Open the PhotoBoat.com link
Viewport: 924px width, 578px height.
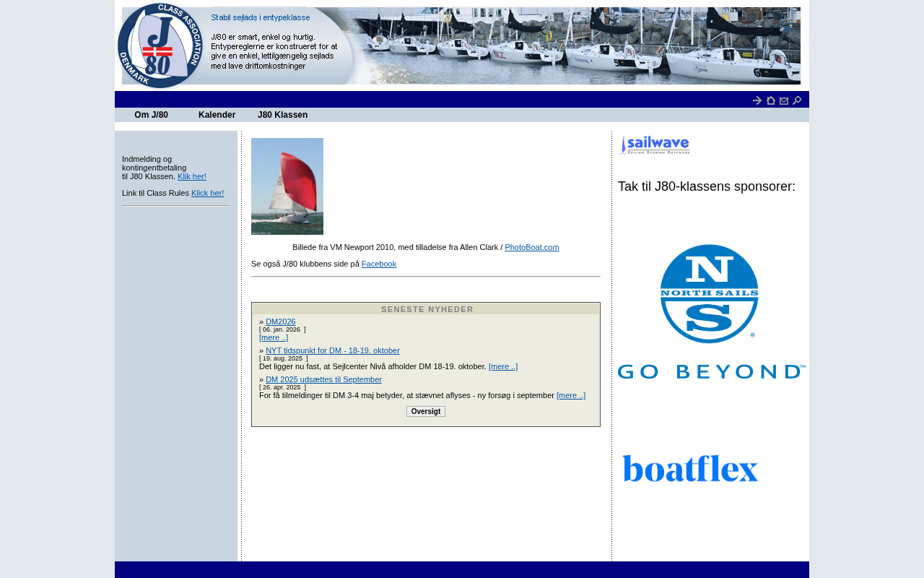pyautogui.click(x=531, y=247)
